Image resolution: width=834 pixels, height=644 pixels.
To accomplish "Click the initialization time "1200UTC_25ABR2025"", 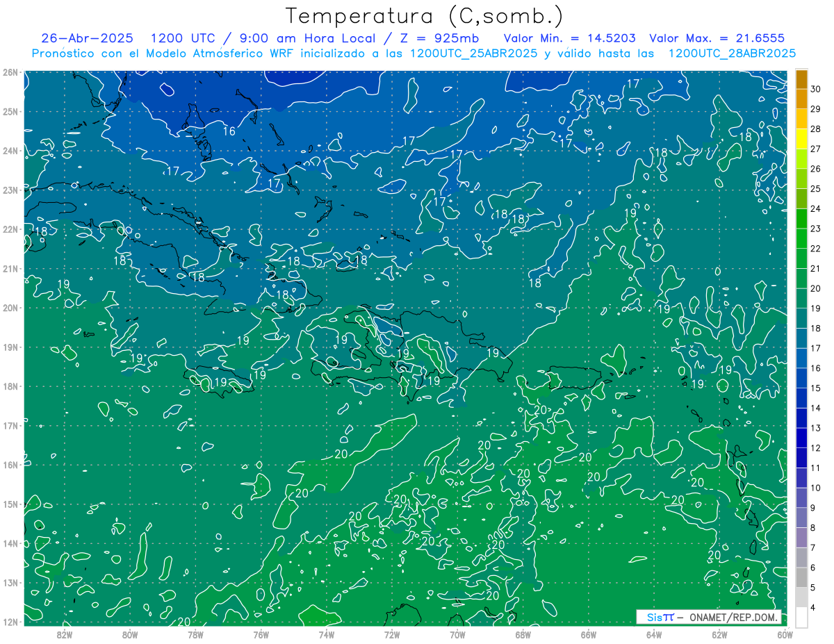I will point(474,53).
